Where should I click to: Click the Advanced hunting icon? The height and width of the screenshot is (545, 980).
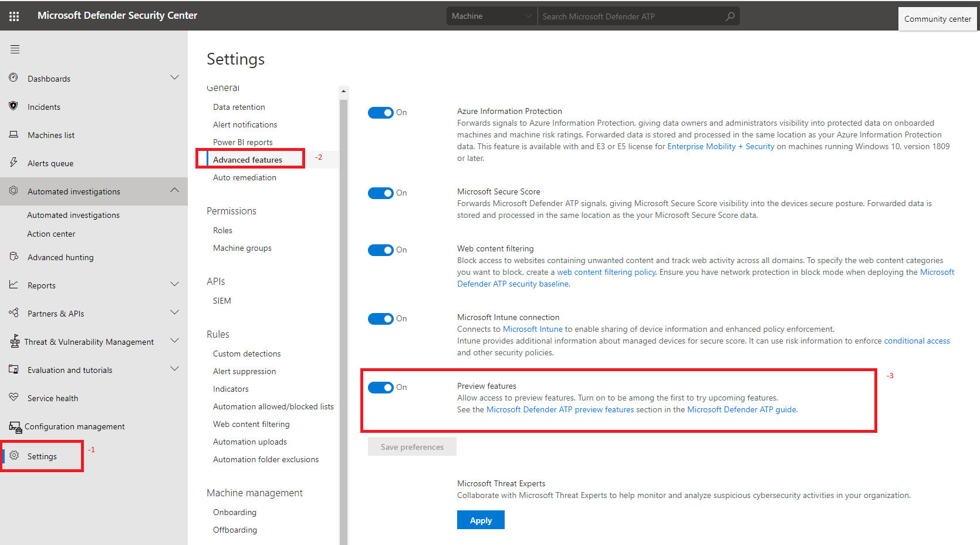click(x=13, y=257)
